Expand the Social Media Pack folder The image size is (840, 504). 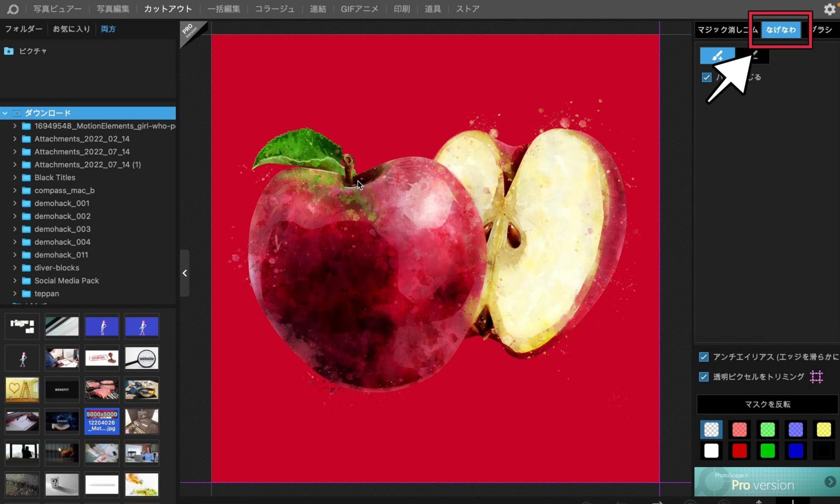[x=15, y=281]
